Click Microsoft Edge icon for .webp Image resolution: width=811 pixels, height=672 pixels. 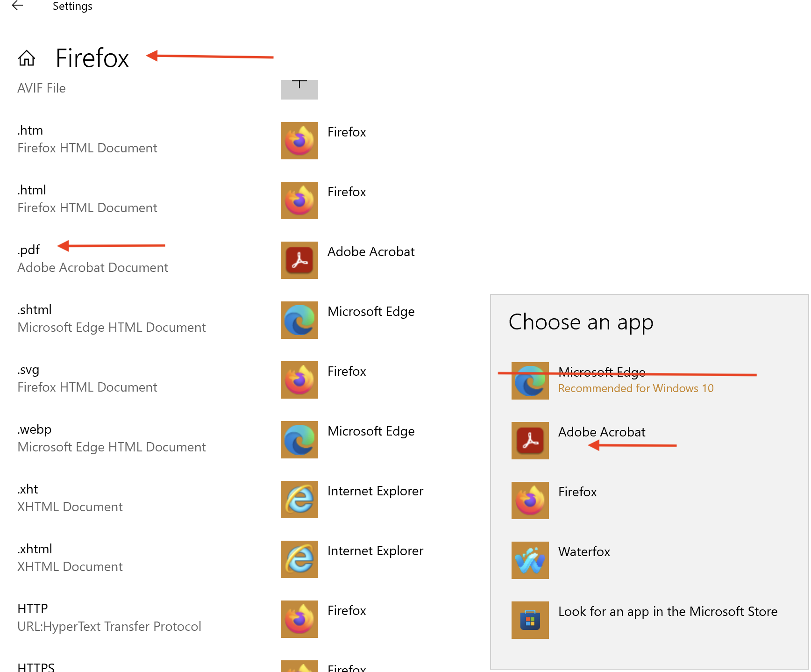click(299, 440)
